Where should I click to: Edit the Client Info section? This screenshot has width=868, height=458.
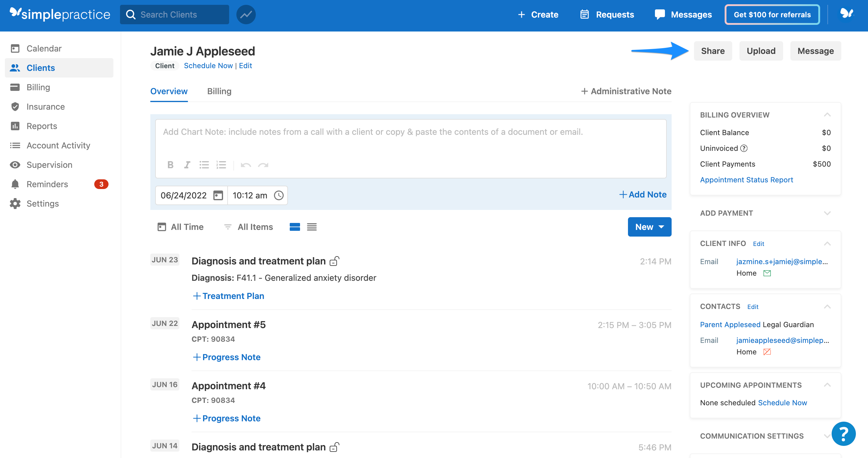758,244
